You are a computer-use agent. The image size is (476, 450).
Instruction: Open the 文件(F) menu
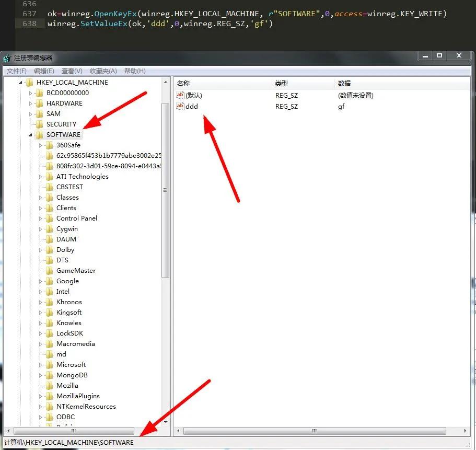(x=16, y=71)
